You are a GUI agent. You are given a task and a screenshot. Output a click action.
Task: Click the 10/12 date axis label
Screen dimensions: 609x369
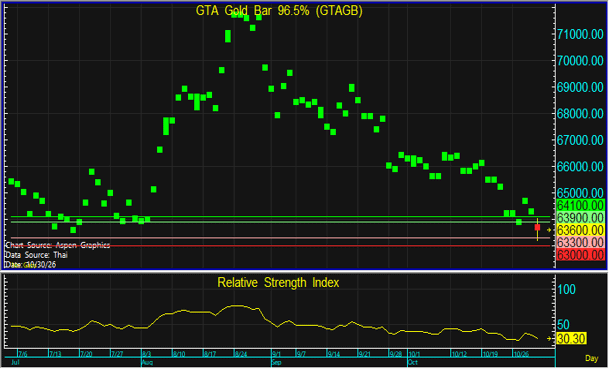pyautogui.click(x=459, y=354)
